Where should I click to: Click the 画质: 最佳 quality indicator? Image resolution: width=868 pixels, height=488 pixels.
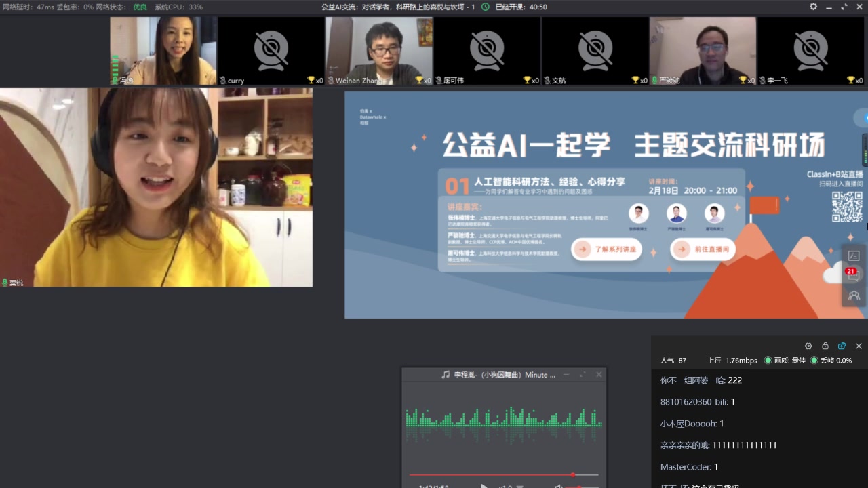point(785,360)
